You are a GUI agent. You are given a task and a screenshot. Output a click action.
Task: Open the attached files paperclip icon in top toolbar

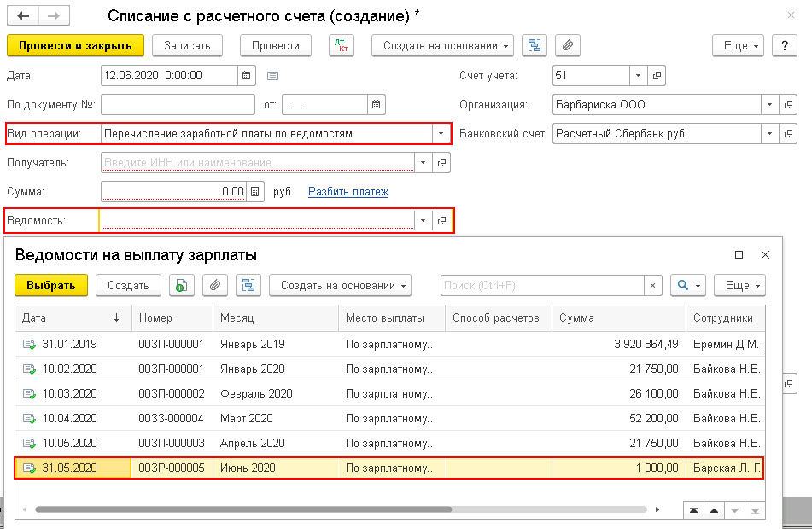[568, 45]
